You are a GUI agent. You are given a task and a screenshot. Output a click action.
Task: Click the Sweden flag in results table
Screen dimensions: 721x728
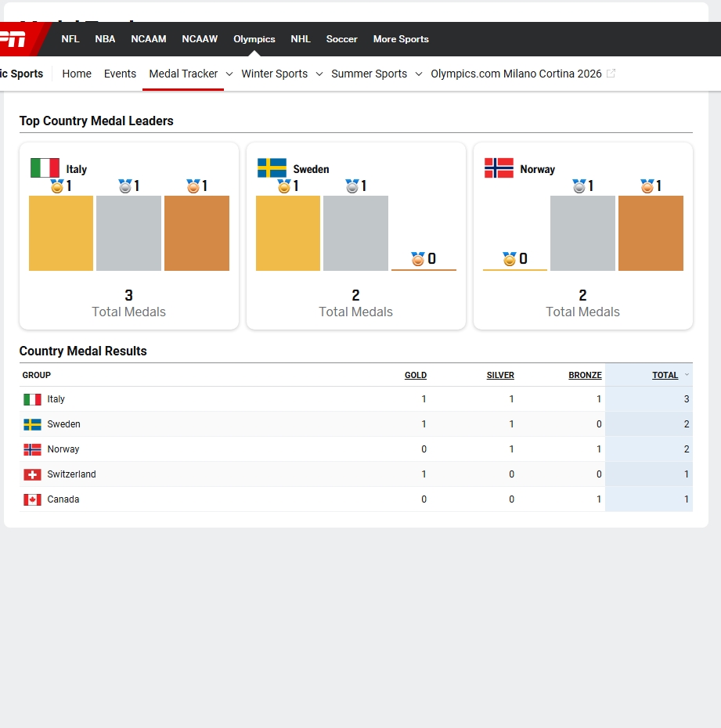33,424
